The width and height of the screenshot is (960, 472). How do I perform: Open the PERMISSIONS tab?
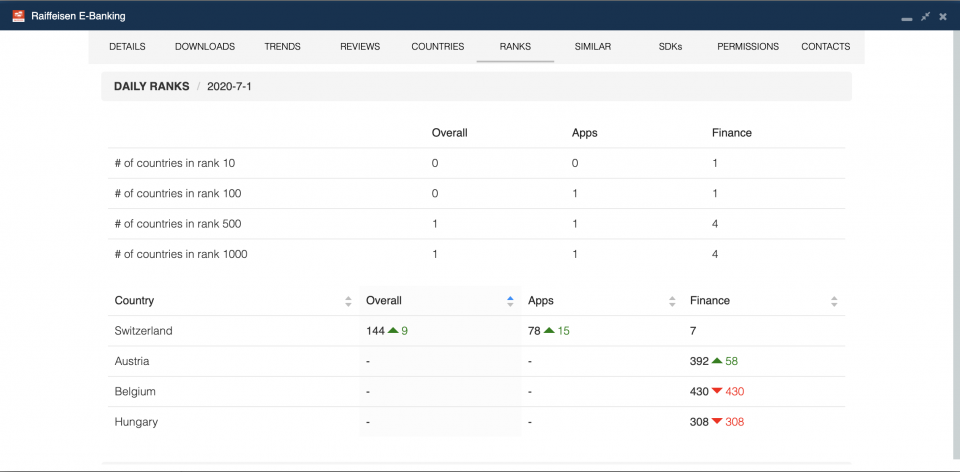coord(748,47)
